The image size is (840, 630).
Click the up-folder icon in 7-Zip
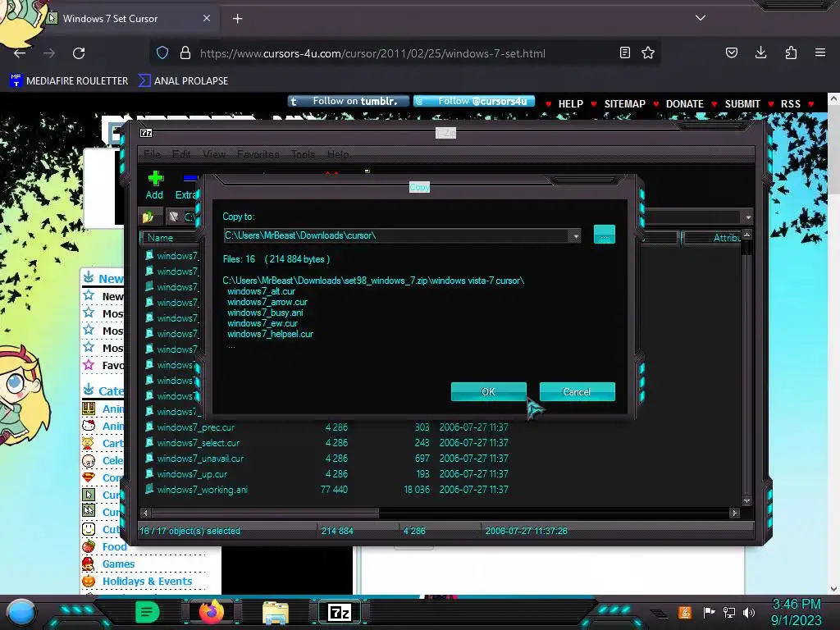[x=148, y=217]
